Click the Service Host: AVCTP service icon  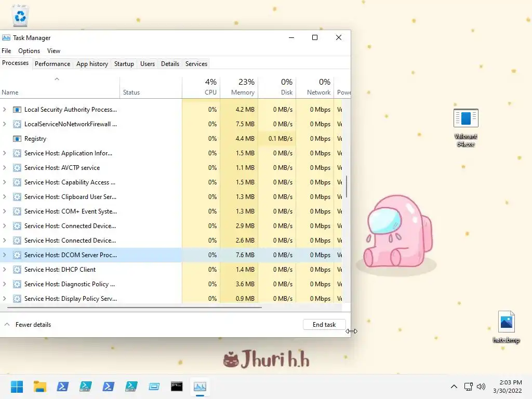click(17, 168)
